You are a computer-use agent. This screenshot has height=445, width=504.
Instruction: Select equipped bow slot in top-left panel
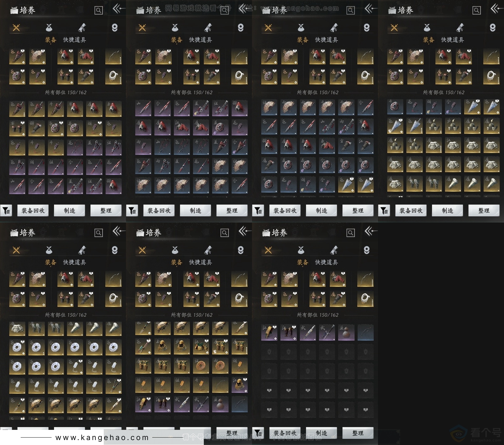click(x=113, y=56)
